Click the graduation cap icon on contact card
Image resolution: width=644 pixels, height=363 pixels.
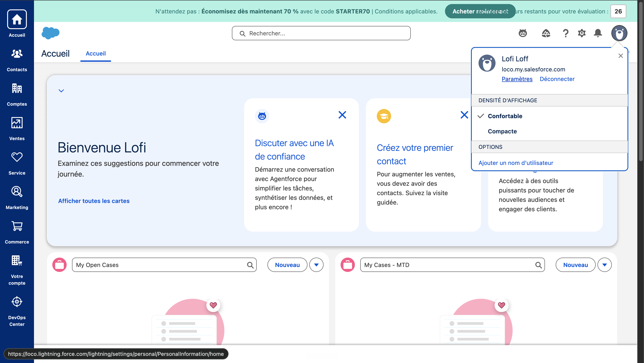point(384,116)
